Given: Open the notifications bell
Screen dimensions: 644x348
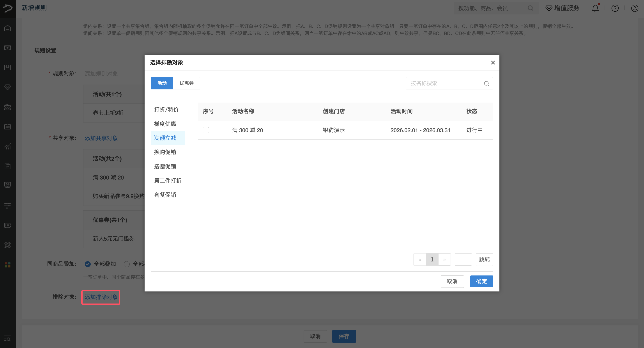Looking at the screenshot, I should point(595,8).
